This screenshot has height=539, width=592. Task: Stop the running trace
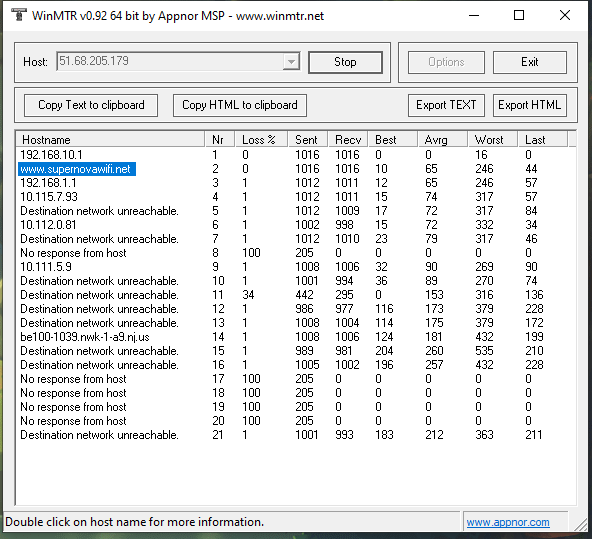[x=345, y=62]
